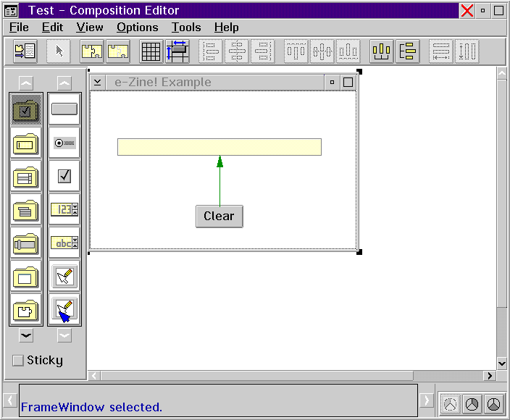Select the Data Entry category folder
This screenshot has height=420, width=510.
tap(26, 143)
